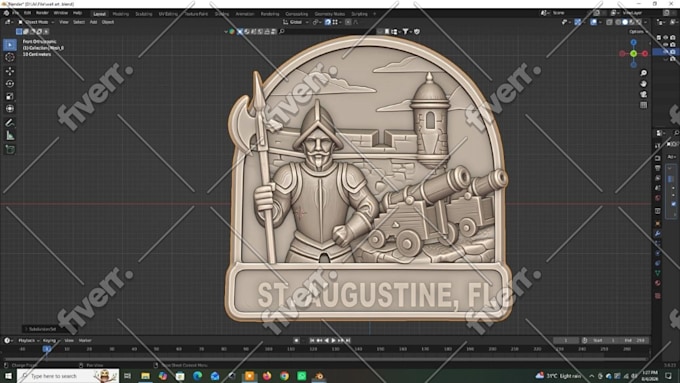Switch orthographic/perspective grid icon
This screenshot has height=383, width=680.
click(644, 105)
